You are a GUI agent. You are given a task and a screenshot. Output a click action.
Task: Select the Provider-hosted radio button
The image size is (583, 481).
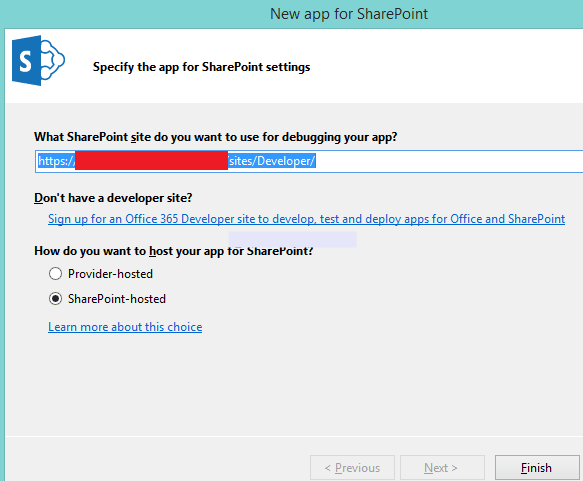pos(55,274)
